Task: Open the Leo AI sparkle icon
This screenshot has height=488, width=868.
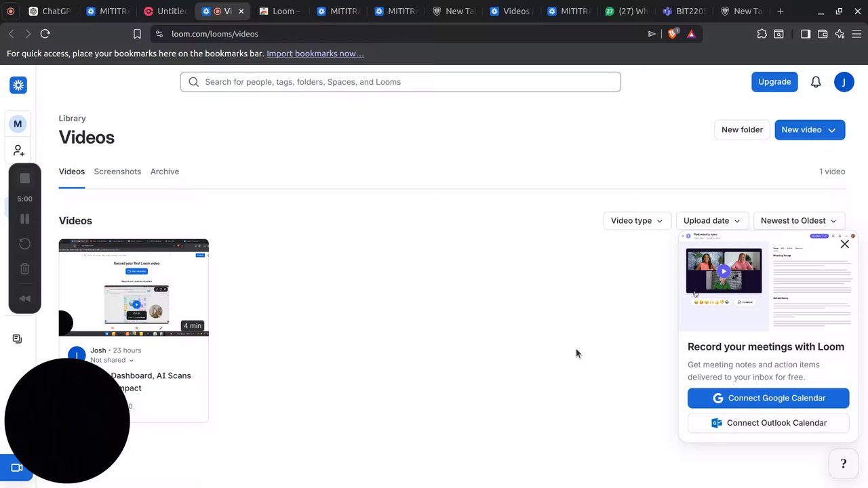Action: [840, 34]
